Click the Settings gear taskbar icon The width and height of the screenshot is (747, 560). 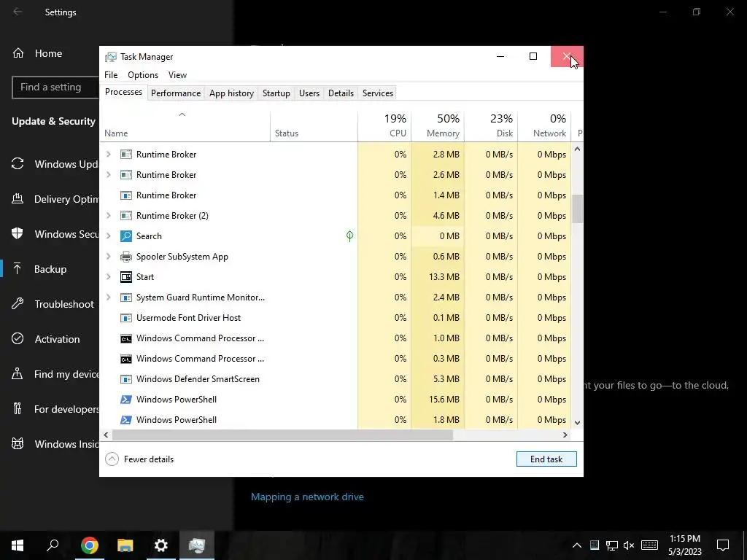(x=161, y=545)
